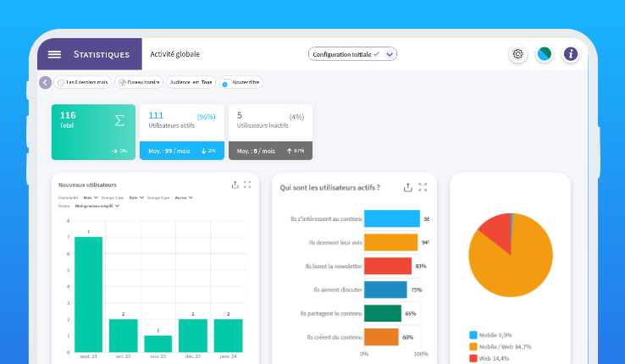Click the Ils lisent la newsletter red bar
The width and height of the screenshot is (625, 364).
[388, 266]
